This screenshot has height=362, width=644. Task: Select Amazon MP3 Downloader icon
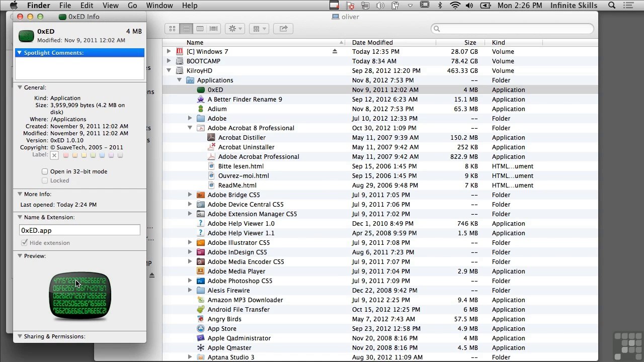(201, 300)
